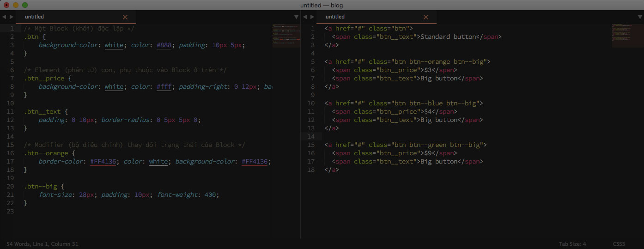Open the Tab Size: 4 indentation menu
Screen dimensions: 644x249
(x=572, y=244)
